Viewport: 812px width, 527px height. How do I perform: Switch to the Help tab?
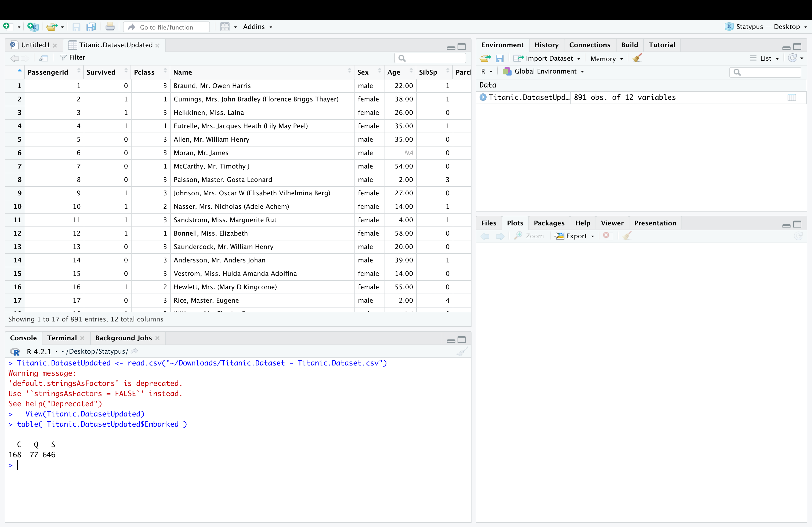[583, 223]
